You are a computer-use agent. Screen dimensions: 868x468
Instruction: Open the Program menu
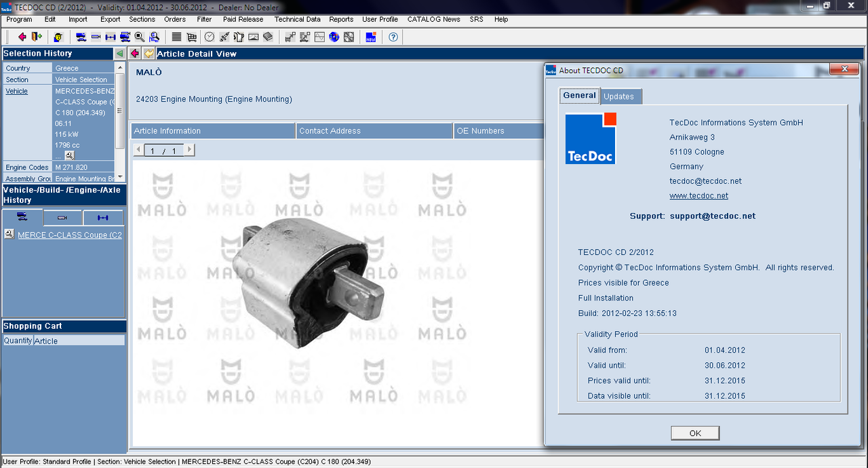coord(19,20)
